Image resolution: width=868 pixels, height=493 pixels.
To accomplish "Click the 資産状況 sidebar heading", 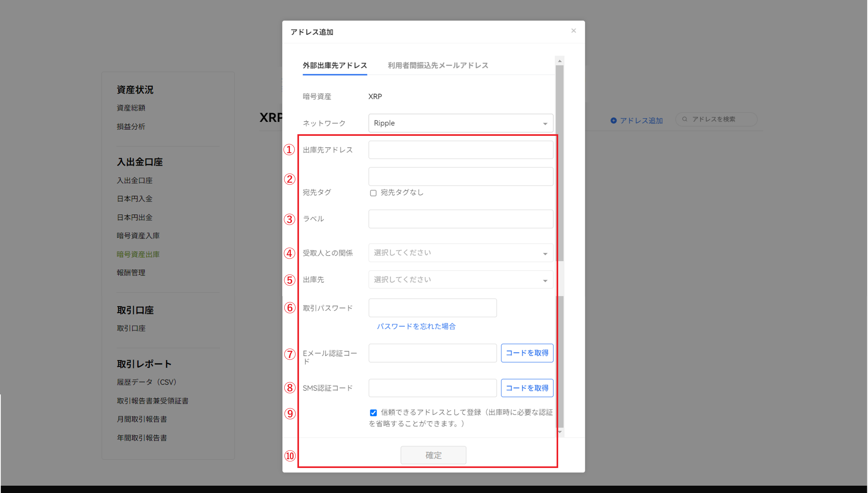I will tap(135, 90).
